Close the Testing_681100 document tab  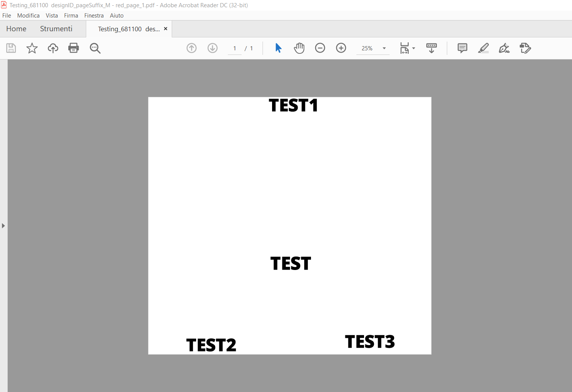click(166, 29)
